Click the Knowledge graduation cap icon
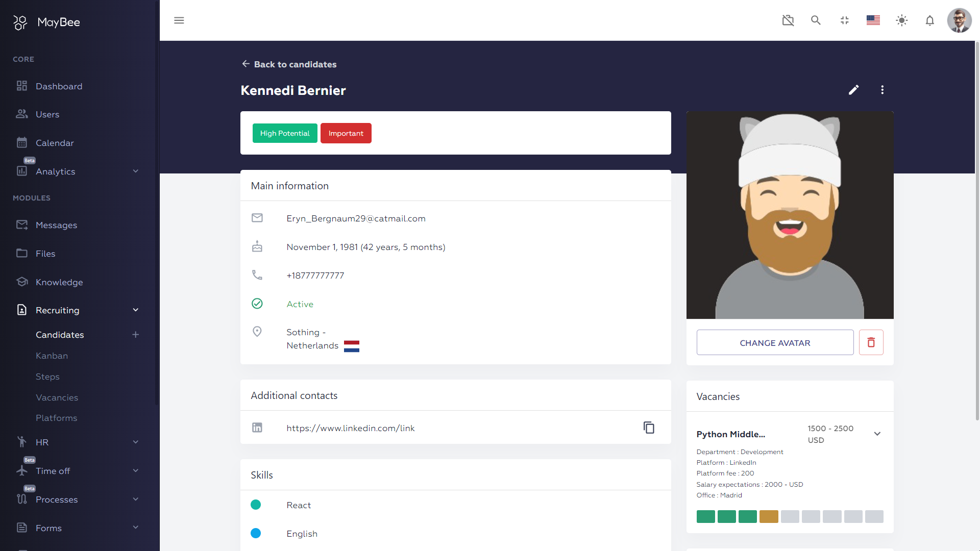980x551 pixels. pos(22,282)
